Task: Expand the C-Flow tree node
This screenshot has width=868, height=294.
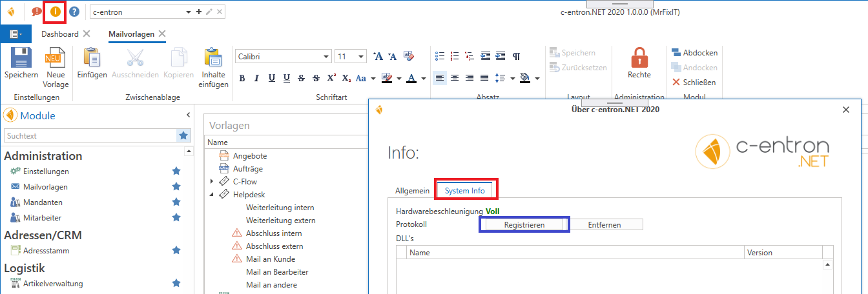Action: (x=212, y=182)
